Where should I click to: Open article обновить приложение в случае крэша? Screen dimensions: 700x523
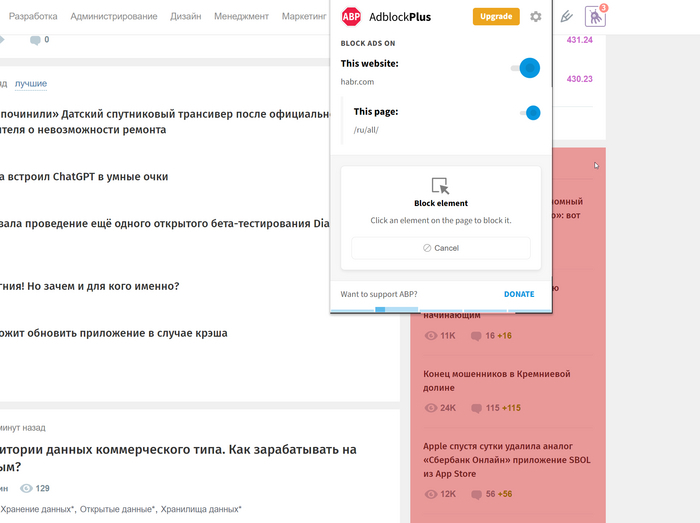coord(113,333)
